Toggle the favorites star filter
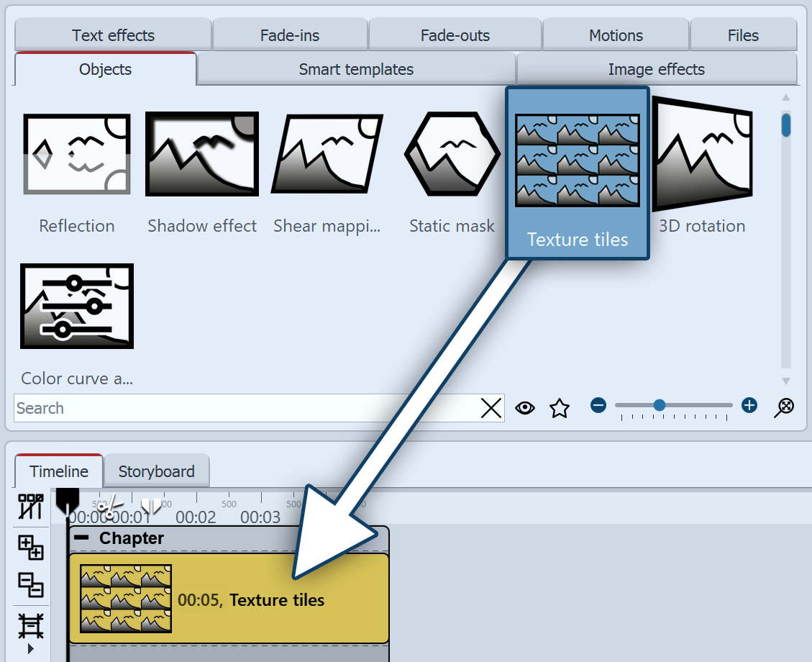The width and height of the screenshot is (812, 662). [x=560, y=407]
